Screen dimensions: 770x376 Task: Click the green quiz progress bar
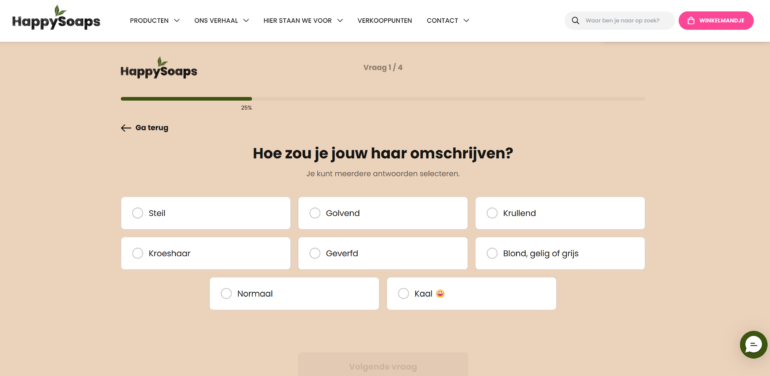click(187, 99)
